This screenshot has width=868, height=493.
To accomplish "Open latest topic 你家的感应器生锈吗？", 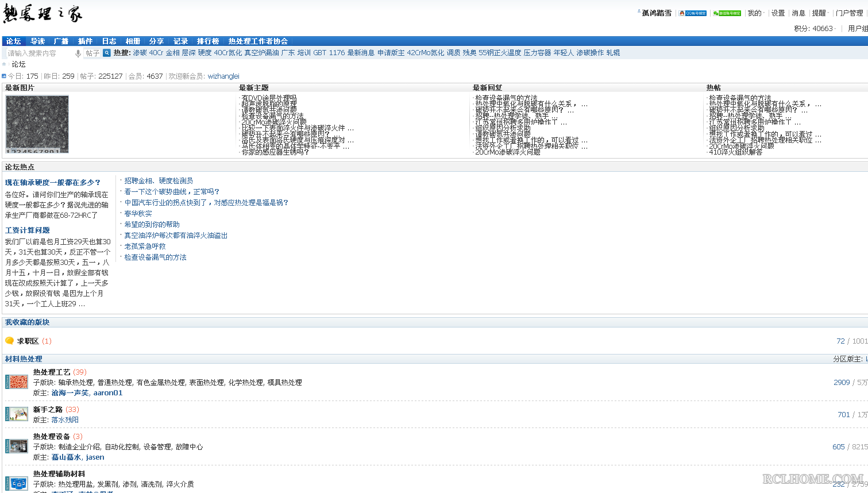I will click(275, 152).
